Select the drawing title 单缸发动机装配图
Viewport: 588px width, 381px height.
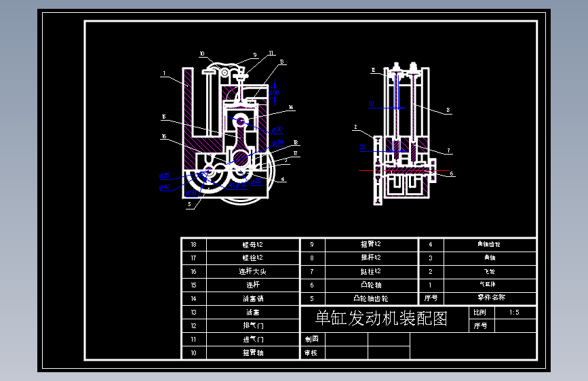tap(381, 319)
